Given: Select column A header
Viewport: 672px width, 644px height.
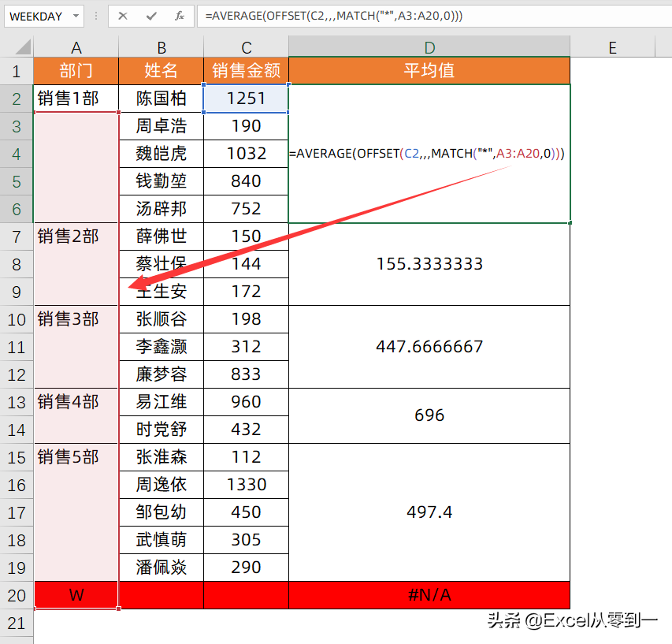Looking at the screenshot, I should pyautogui.click(x=76, y=47).
